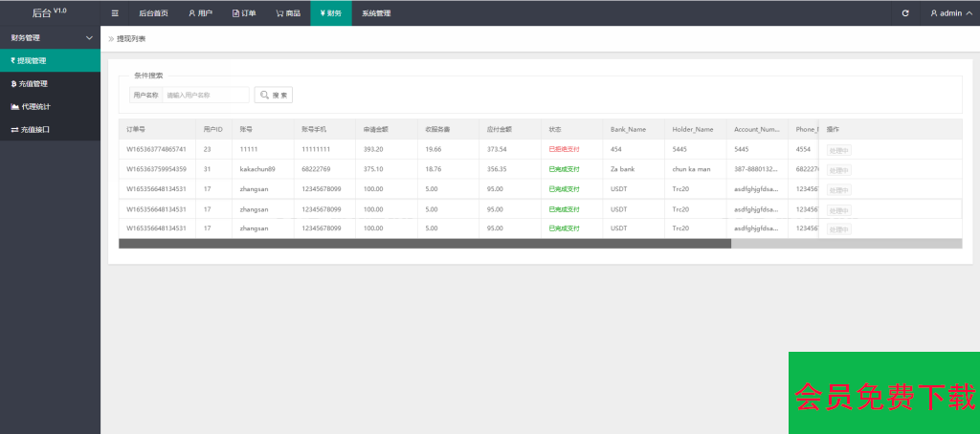Open the 订单 tab in the top navigation
This screenshot has height=434, width=980.
(x=244, y=13)
